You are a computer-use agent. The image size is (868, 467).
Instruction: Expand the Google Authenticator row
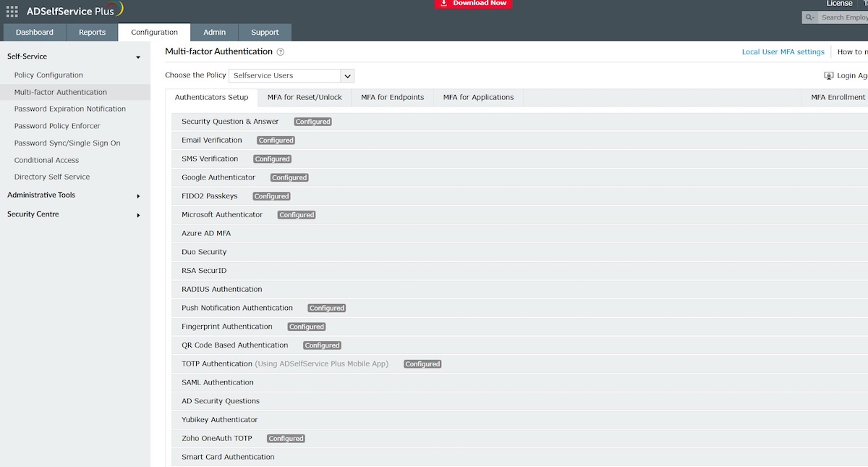(218, 177)
